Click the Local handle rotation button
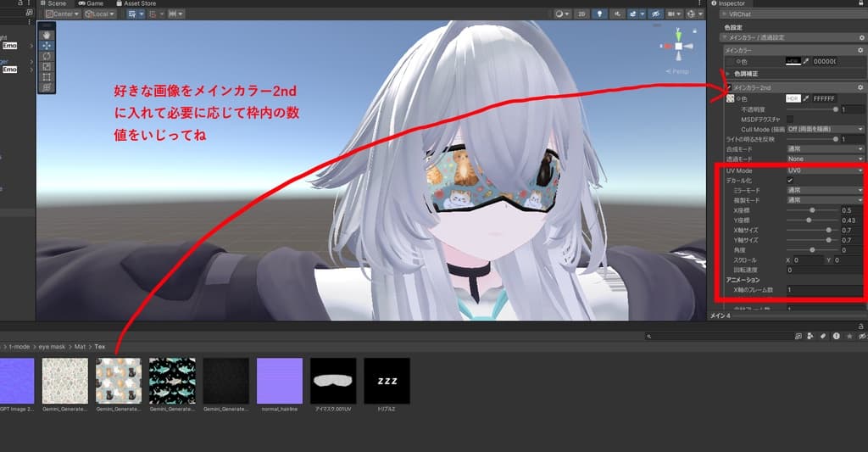The width and height of the screenshot is (868, 452). [100, 14]
